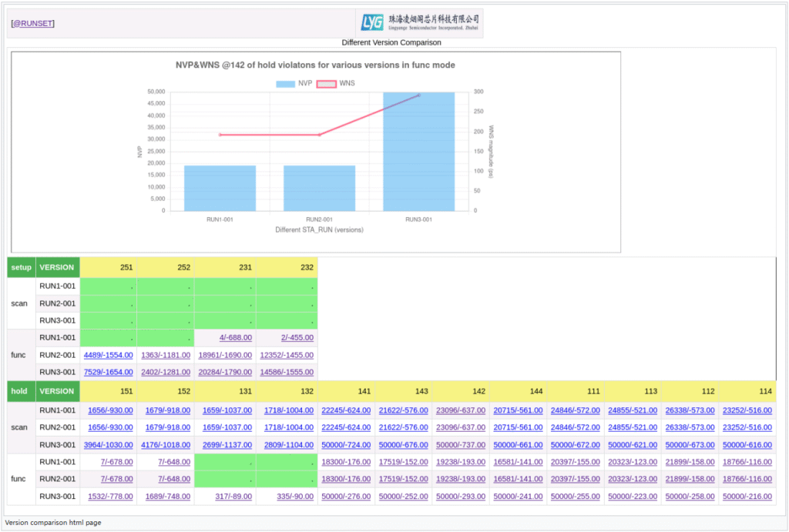Click the 2699/-1137.00 hold scan link
789x532 pixels.
(x=225, y=444)
